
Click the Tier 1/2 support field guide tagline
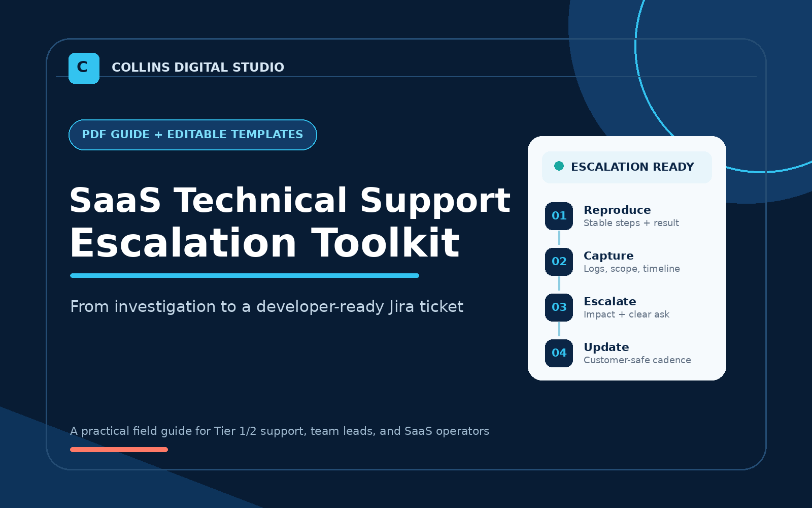(280, 431)
